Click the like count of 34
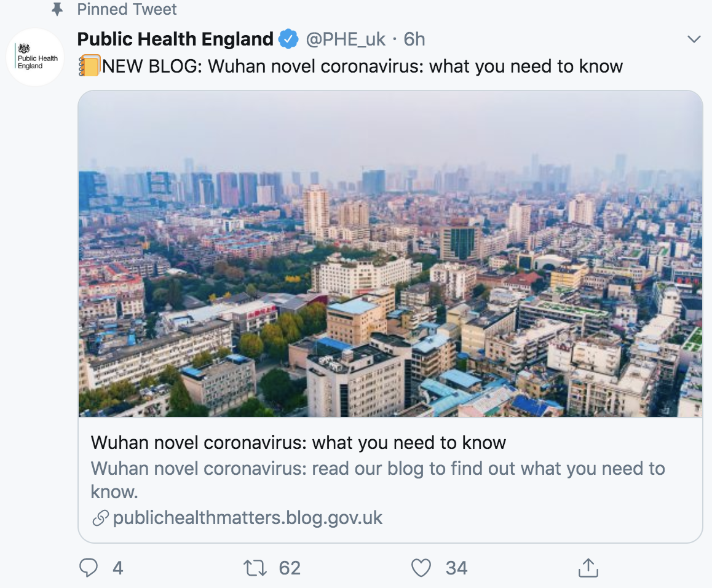 [456, 568]
